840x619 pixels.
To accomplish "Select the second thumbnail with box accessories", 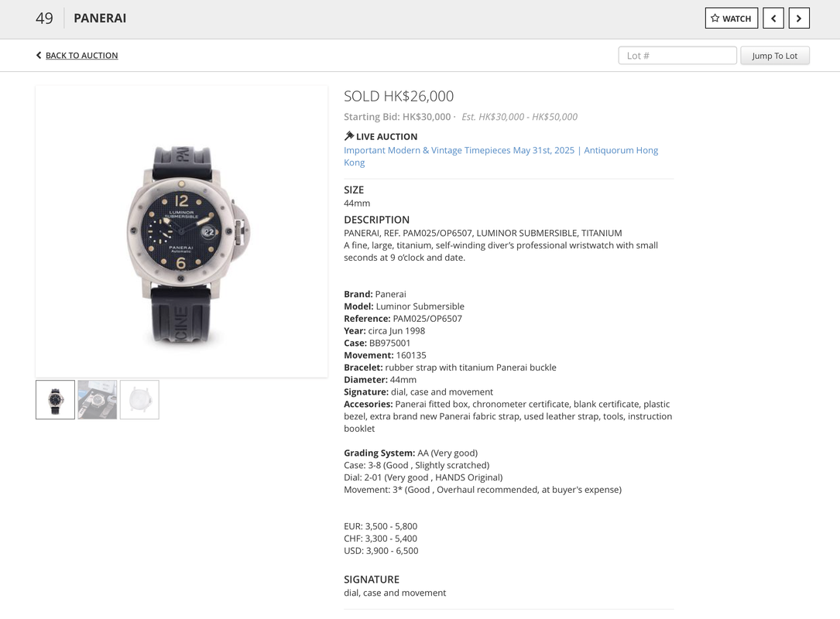I will coord(98,399).
